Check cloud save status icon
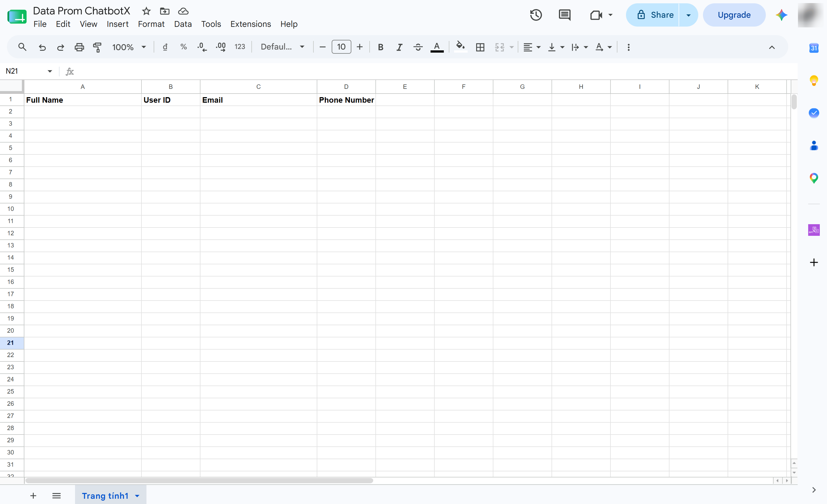Viewport: 827px width, 504px height. [x=183, y=11]
